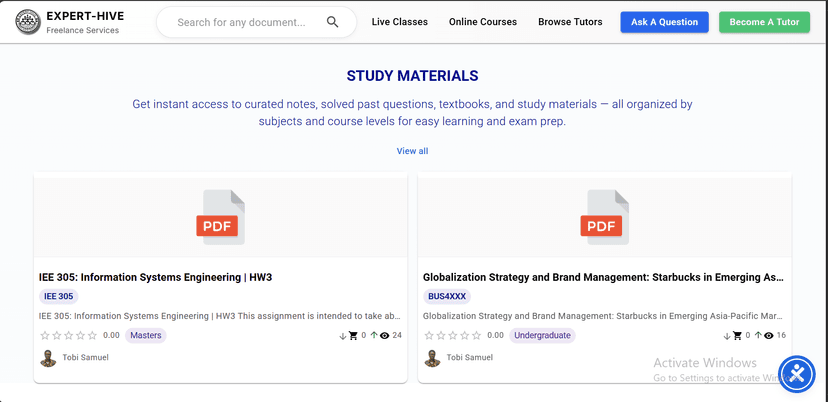The height and width of the screenshot is (402, 828).
Task: Click down arrow icon on Globalization card
Action: coord(727,336)
